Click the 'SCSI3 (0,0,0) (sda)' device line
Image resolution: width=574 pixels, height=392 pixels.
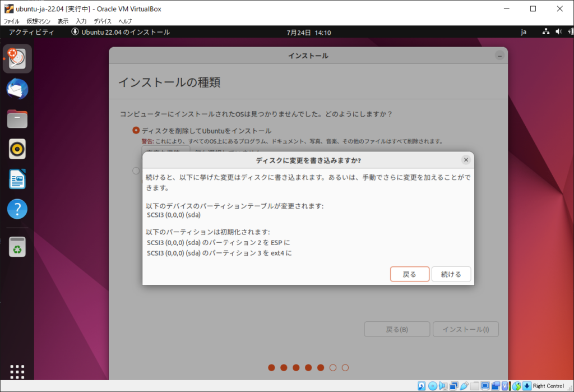(x=174, y=215)
